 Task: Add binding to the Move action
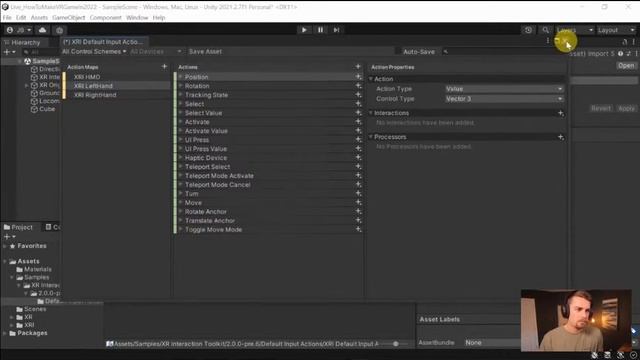[358, 202]
